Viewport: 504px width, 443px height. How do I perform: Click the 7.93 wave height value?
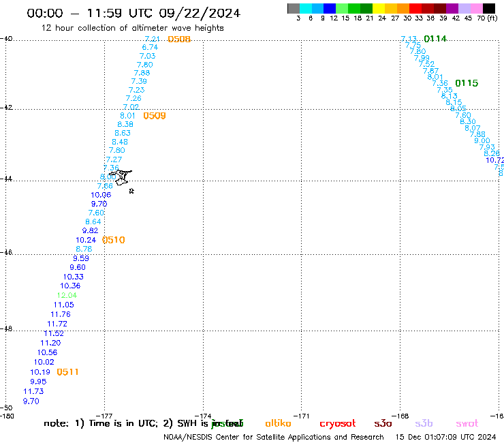click(x=487, y=147)
